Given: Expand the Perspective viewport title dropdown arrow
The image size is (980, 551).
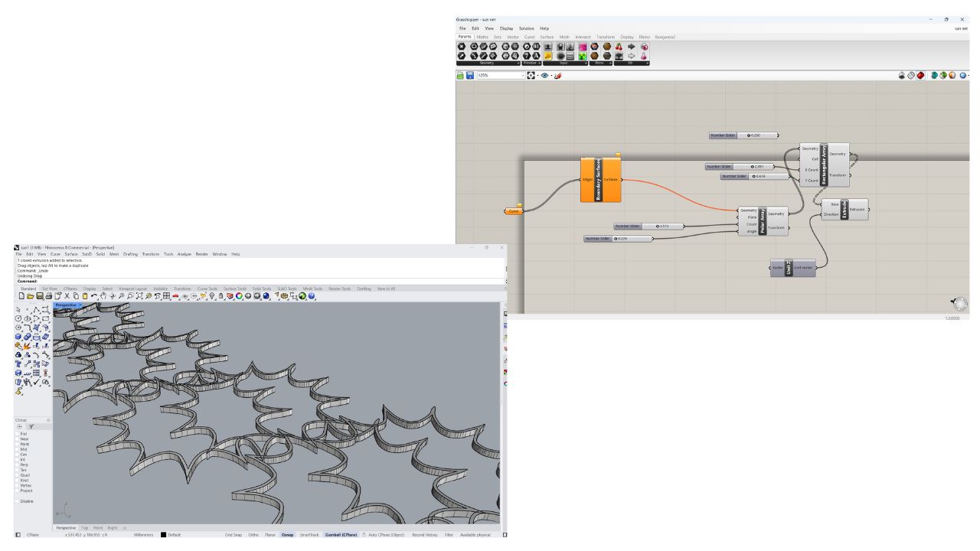Looking at the screenshot, I should pos(79,305).
